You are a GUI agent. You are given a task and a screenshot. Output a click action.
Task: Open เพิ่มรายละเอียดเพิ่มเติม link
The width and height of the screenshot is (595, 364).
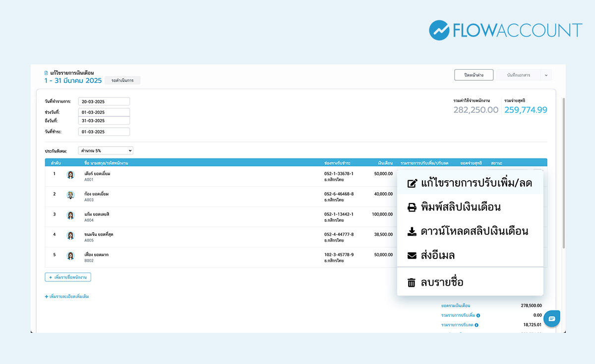coord(67,296)
